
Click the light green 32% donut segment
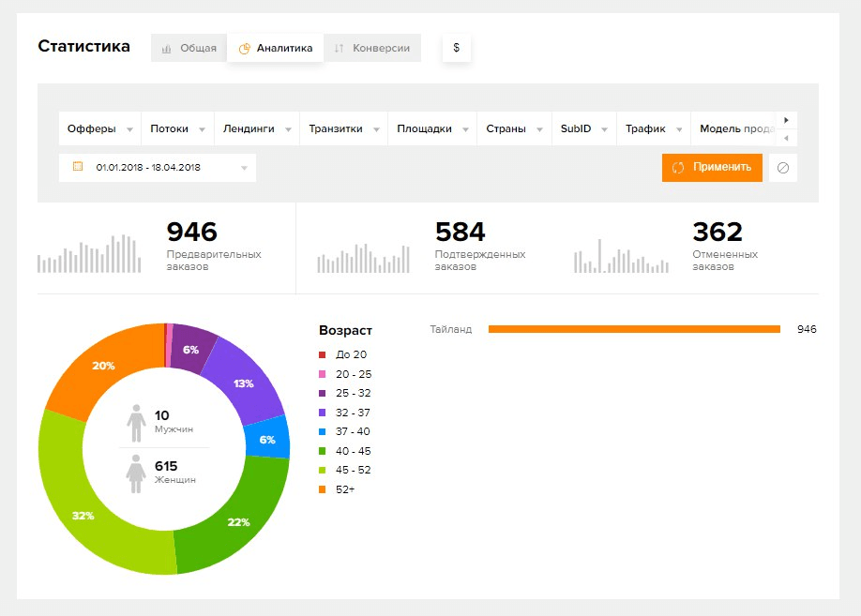click(83, 515)
